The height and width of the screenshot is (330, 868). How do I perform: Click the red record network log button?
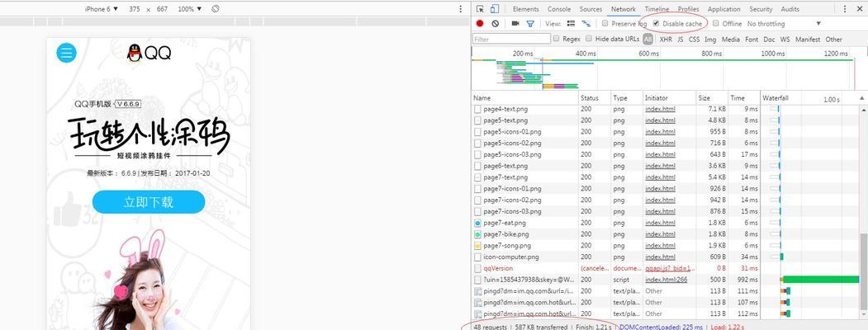pos(480,24)
